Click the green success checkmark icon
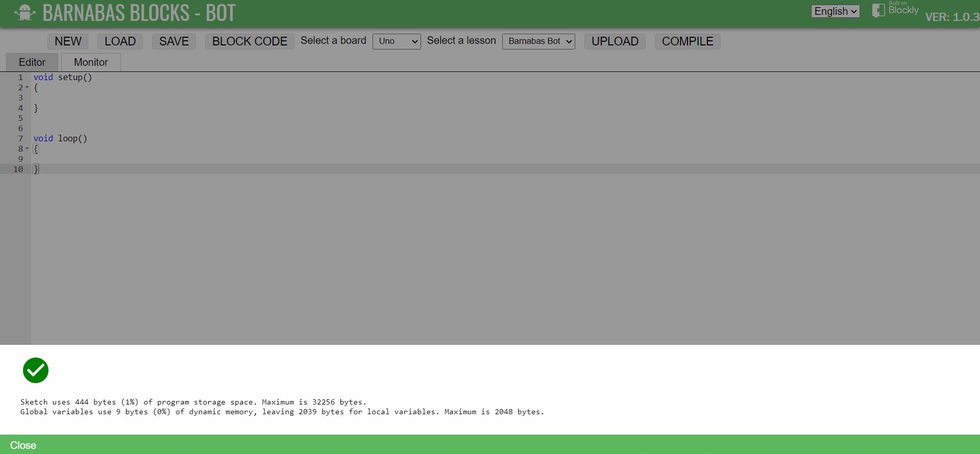The width and height of the screenshot is (980, 454). click(36, 370)
